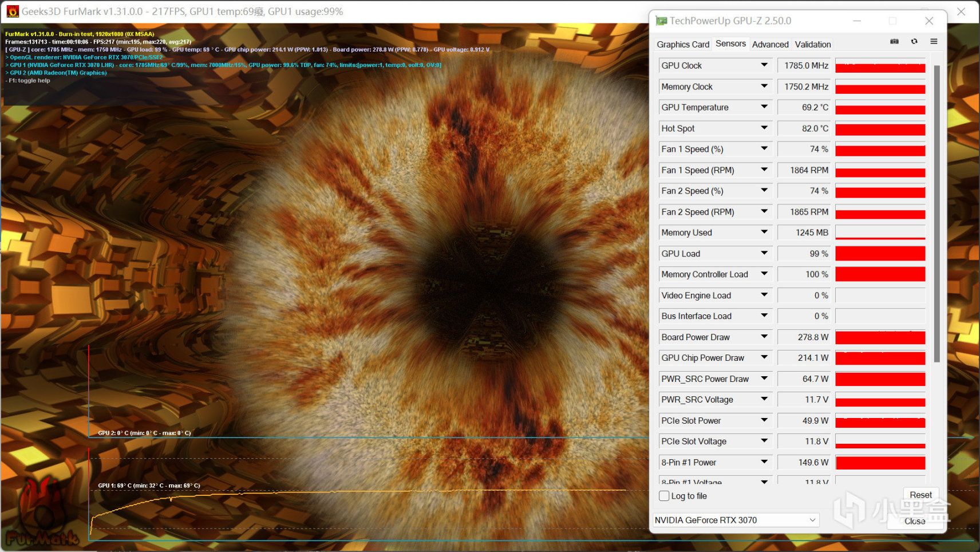Viewport: 980px width, 552px height.
Task: Click the Board Power Draw history graph
Action: click(880, 337)
